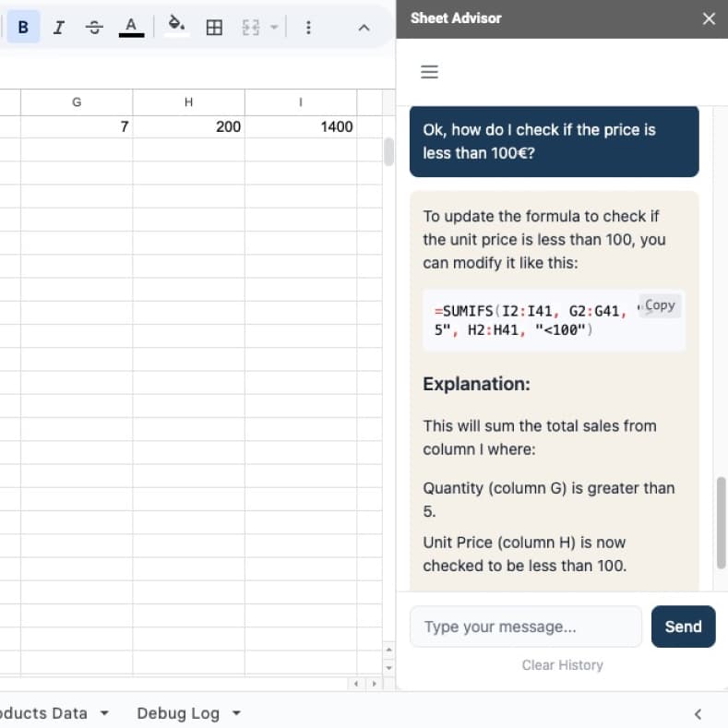728x728 pixels.
Task: Copy the SUMIFS formula code
Action: pos(659,305)
